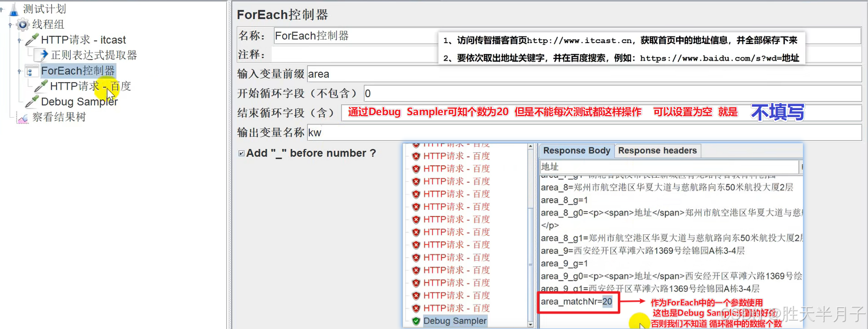Image resolution: width=868 pixels, height=329 pixels.
Task: Select ForEach控制器 tree item
Action: [x=78, y=71]
